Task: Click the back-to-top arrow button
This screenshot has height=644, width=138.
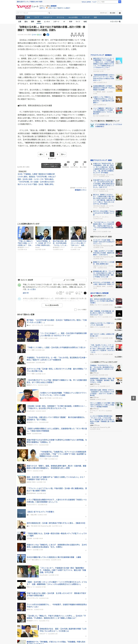Action: (x=133, y=398)
